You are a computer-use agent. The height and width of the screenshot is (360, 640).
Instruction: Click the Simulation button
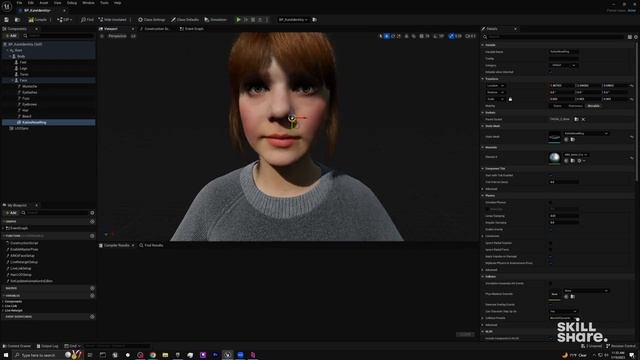point(216,20)
